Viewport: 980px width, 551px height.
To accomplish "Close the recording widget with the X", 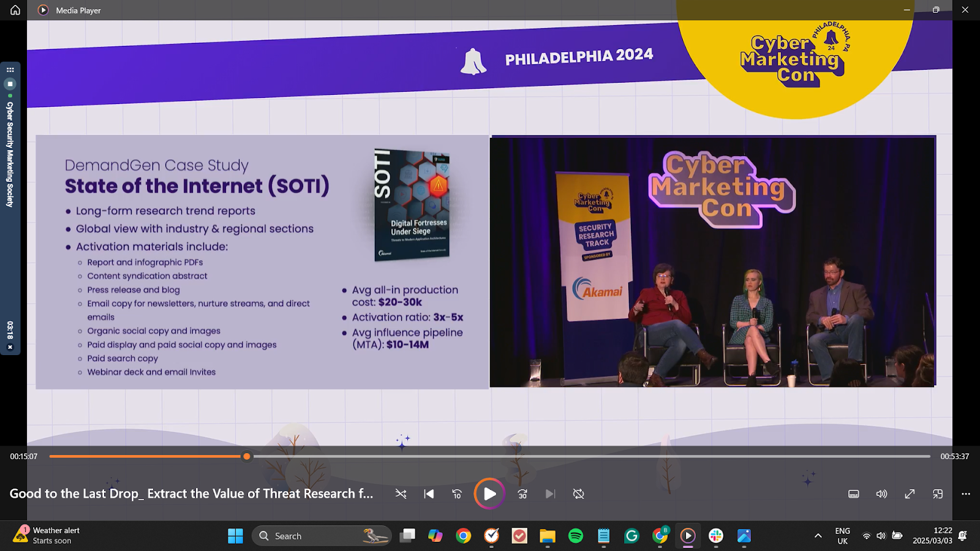I will [10, 347].
